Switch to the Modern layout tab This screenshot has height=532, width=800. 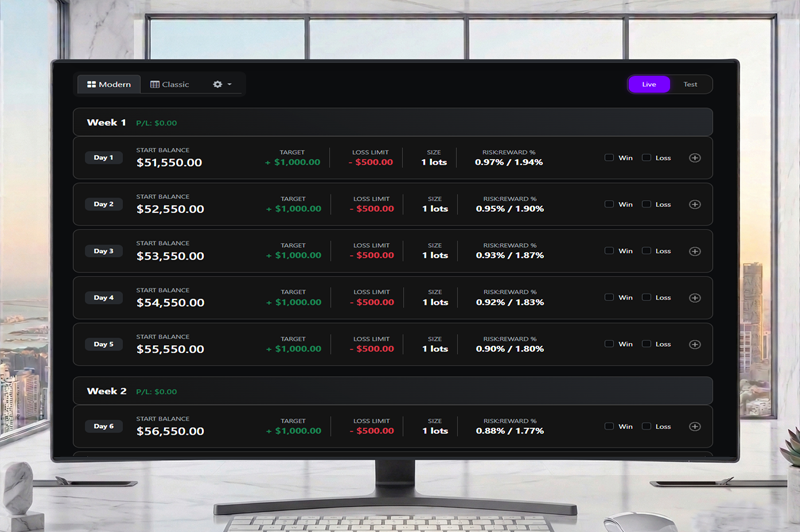[x=109, y=84]
